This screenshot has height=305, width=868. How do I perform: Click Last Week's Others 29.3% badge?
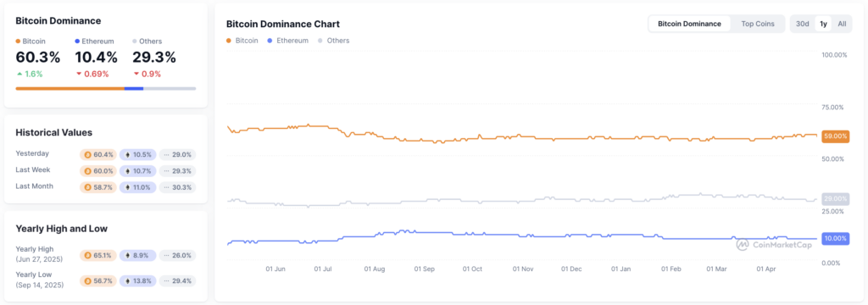pyautogui.click(x=178, y=171)
